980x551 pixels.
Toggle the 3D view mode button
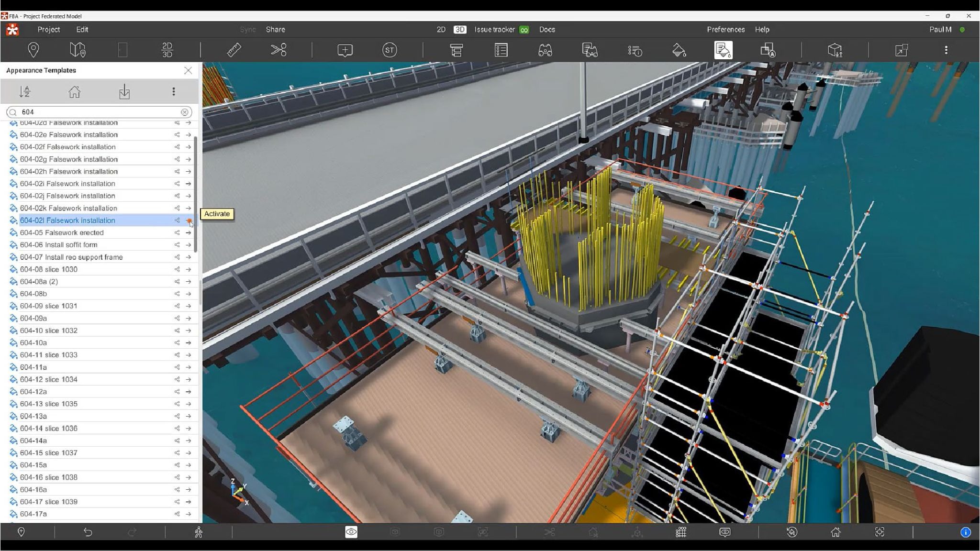[x=460, y=30]
